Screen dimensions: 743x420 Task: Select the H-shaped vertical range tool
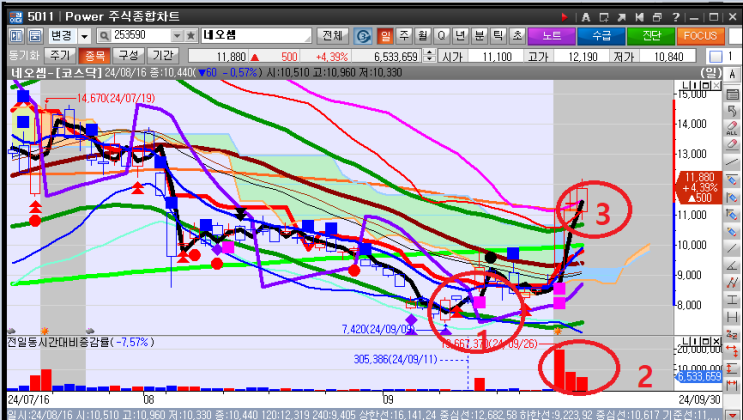732,317
